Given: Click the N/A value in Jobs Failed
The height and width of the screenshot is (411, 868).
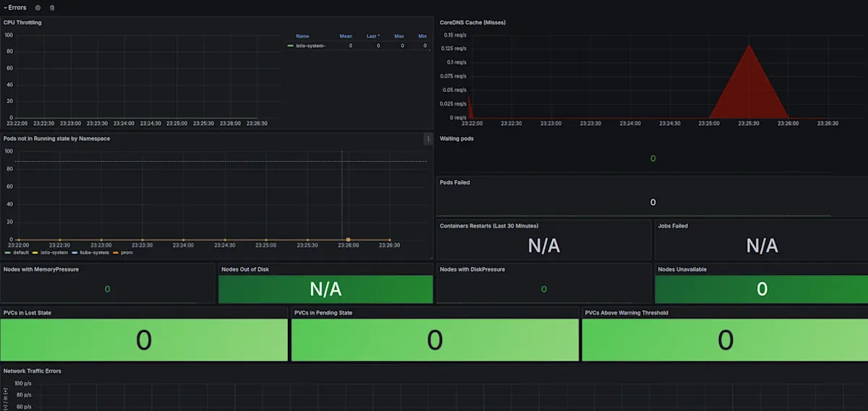Looking at the screenshot, I should pos(762,246).
